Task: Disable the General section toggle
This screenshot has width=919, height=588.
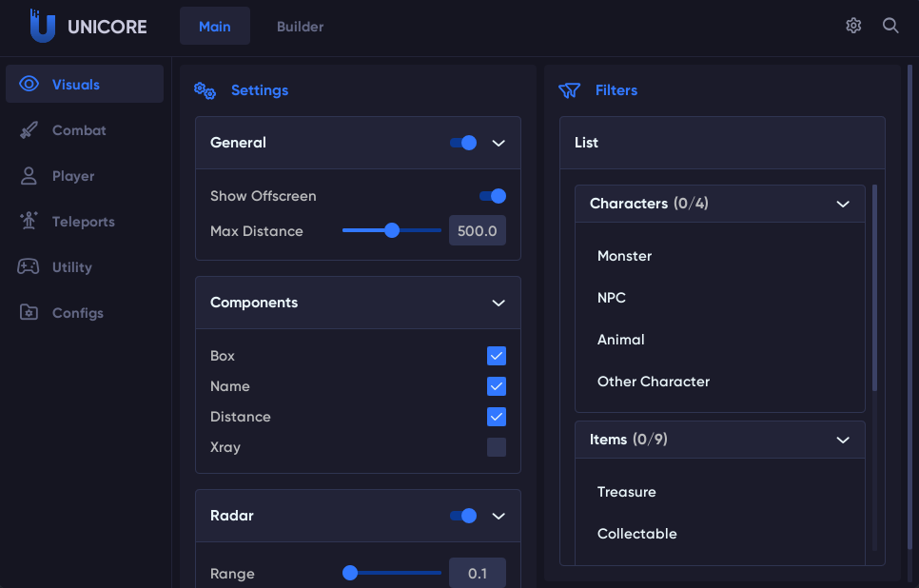Action: coord(463,143)
